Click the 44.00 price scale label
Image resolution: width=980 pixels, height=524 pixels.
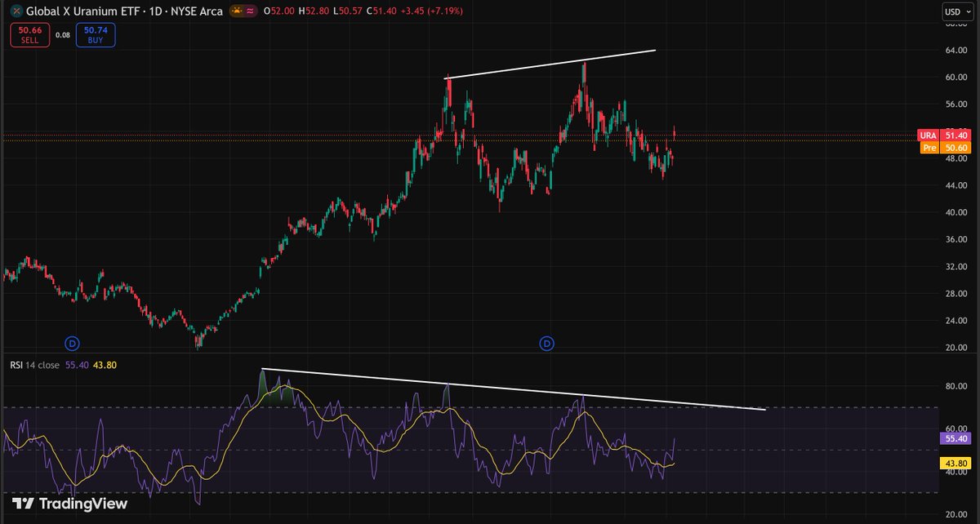click(955, 185)
